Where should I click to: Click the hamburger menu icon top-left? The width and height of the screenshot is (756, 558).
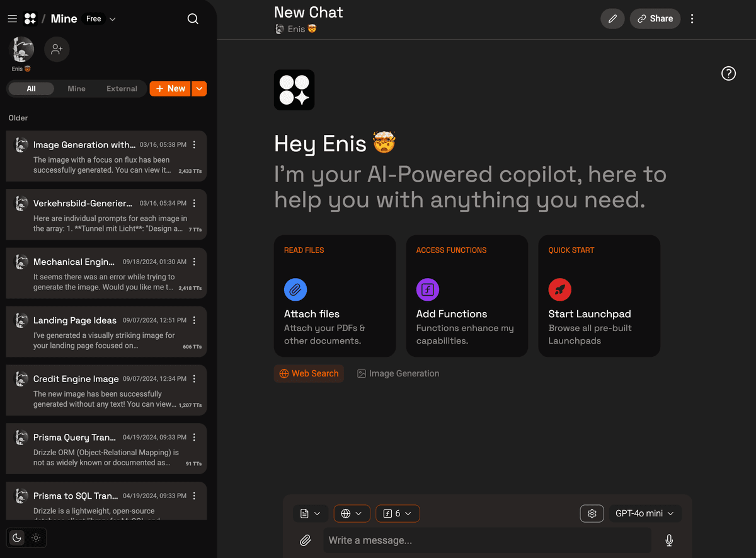tap(12, 19)
